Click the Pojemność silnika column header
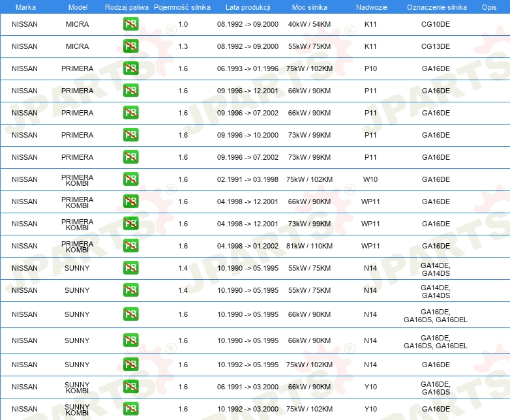This screenshot has width=510, height=420. coord(182,7)
